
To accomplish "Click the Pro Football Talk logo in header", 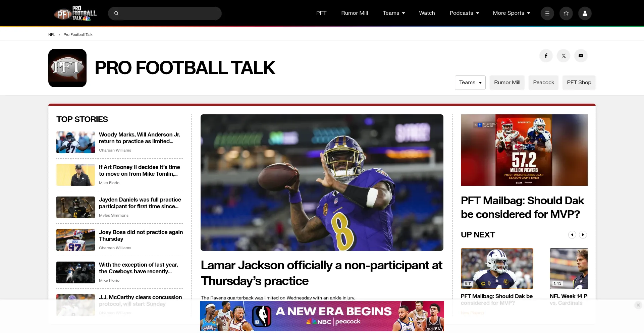I will pos(75,13).
